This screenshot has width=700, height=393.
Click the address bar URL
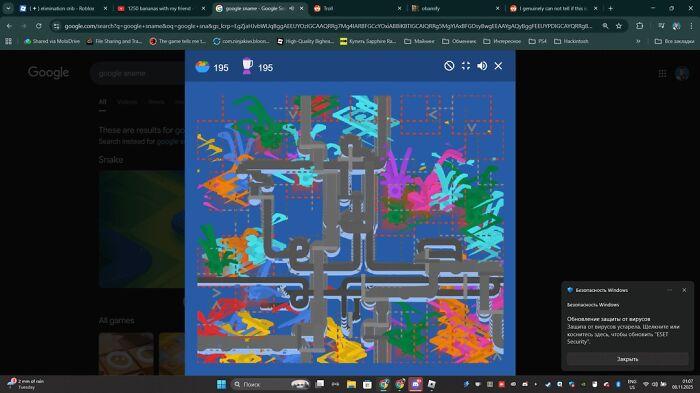(x=328, y=26)
